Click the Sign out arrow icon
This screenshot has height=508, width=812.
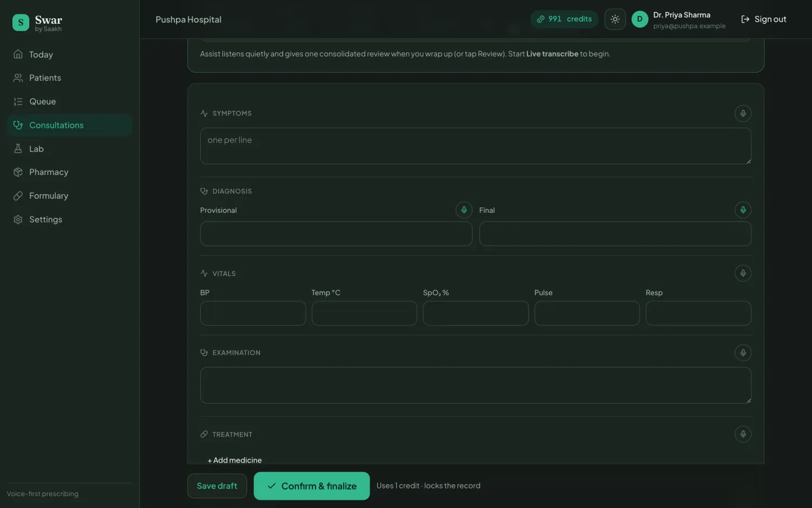pos(745,19)
